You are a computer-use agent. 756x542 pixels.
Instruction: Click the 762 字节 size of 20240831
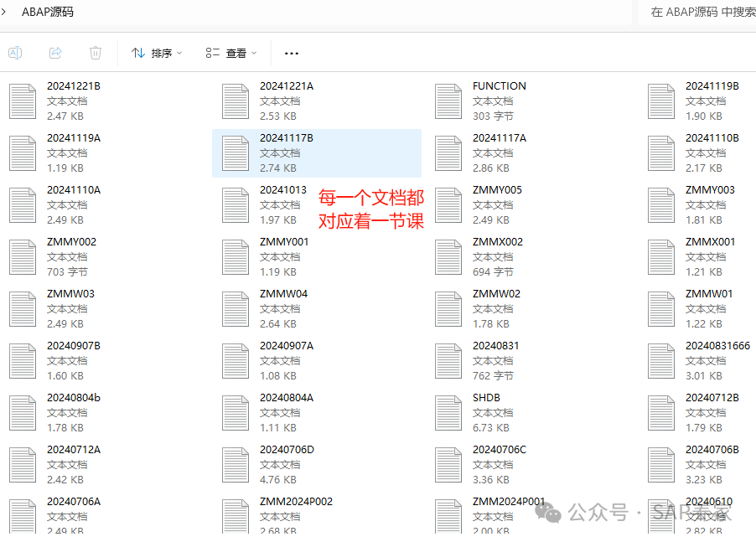493,376
